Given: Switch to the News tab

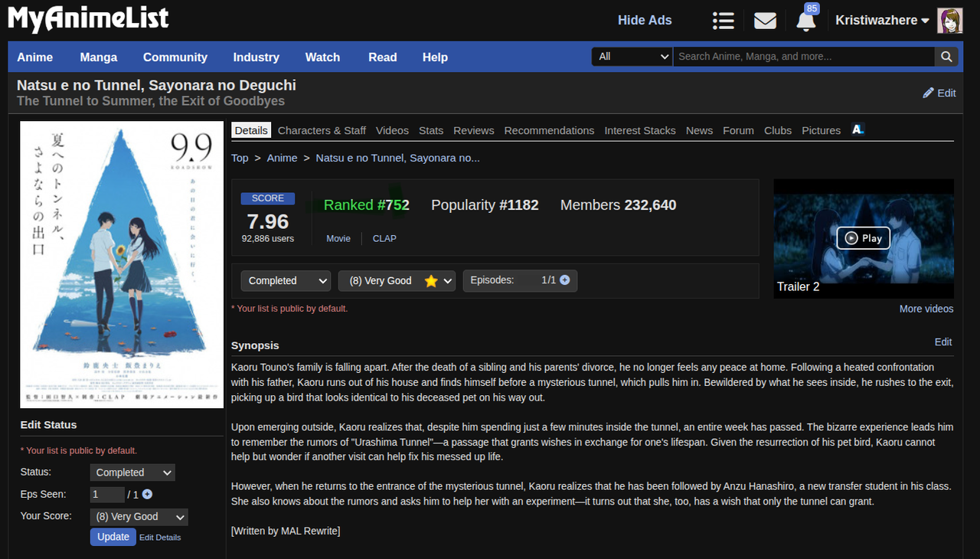Looking at the screenshot, I should click(x=699, y=130).
